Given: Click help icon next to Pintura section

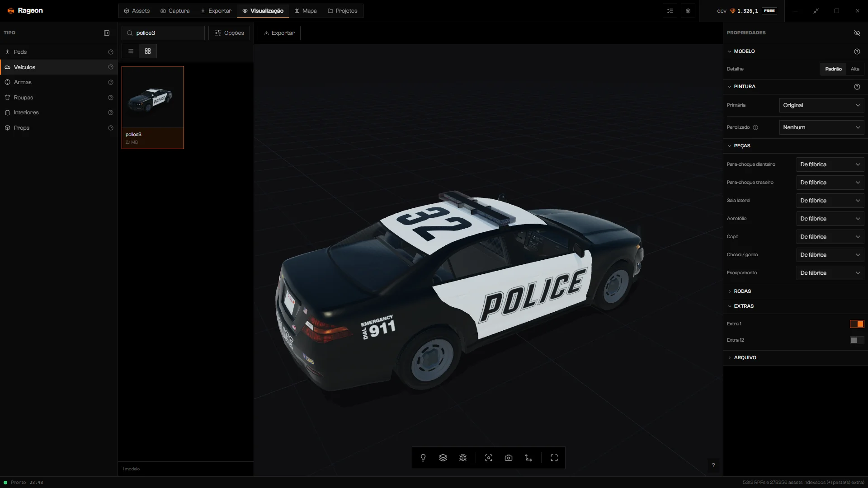Looking at the screenshot, I should point(857,87).
